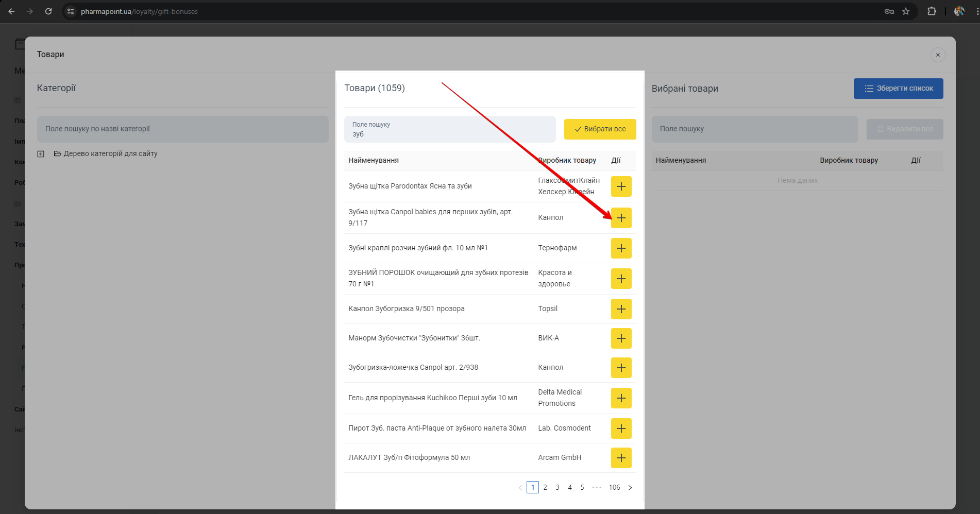Focus product search field containing зуб
Viewport: 980px width, 514px height.
[x=449, y=130]
